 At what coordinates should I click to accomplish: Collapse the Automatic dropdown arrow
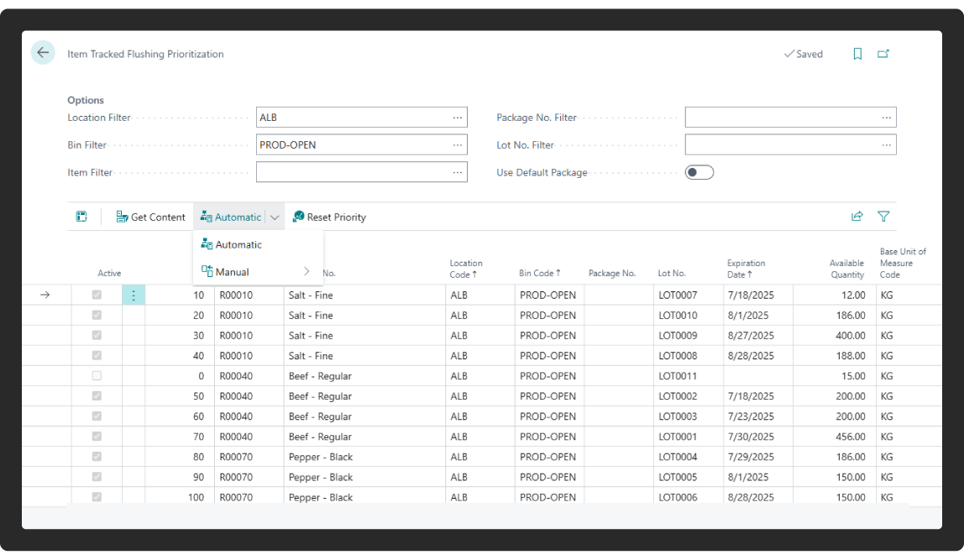click(x=275, y=217)
